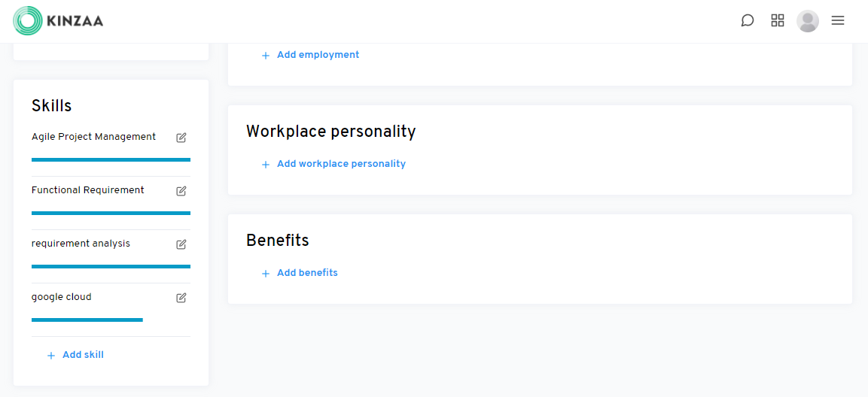The height and width of the screenshot is (397, 868).
Task: Edit the Agile Project Management skill
Action: coord(181,138)
